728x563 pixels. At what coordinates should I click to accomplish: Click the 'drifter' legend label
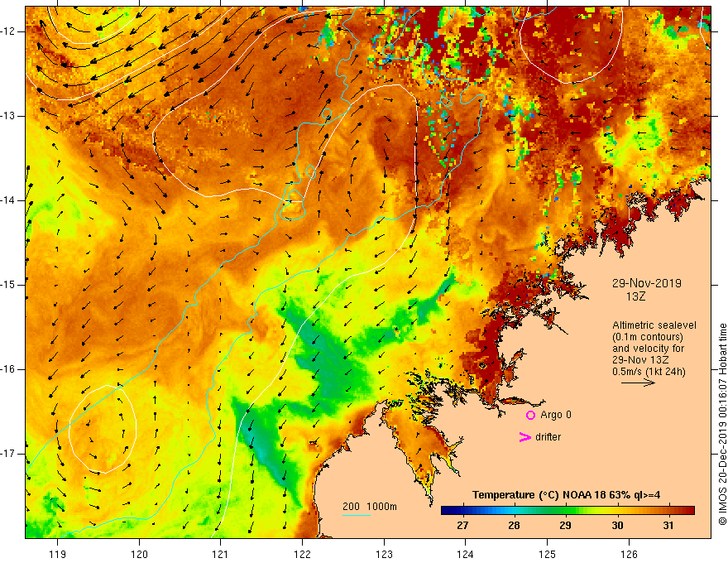coord(548,437)
